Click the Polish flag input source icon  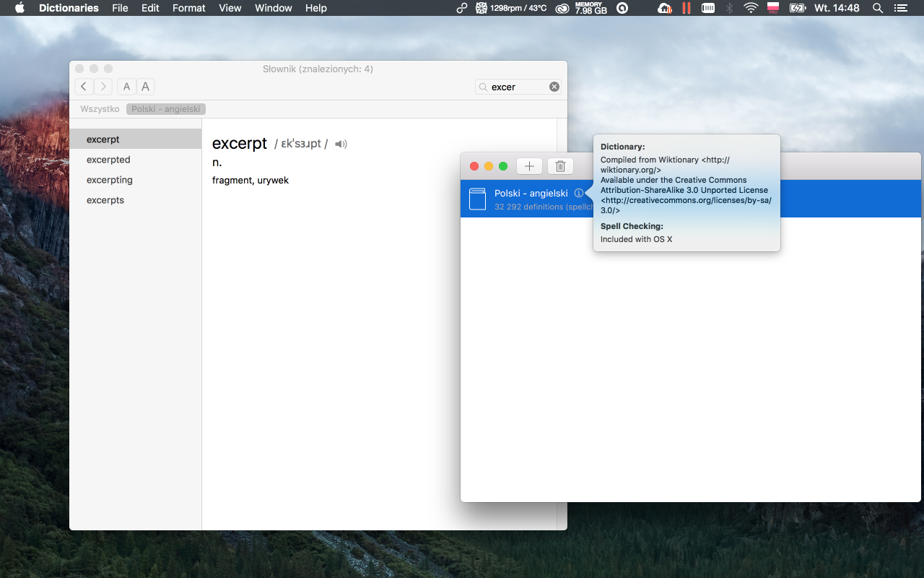(x=773, y=8)
